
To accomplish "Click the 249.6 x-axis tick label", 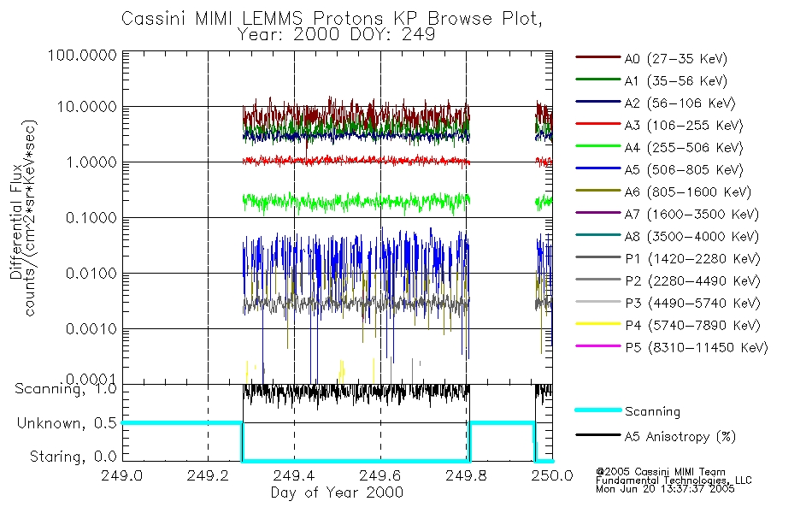I will [x=380, y=475].
